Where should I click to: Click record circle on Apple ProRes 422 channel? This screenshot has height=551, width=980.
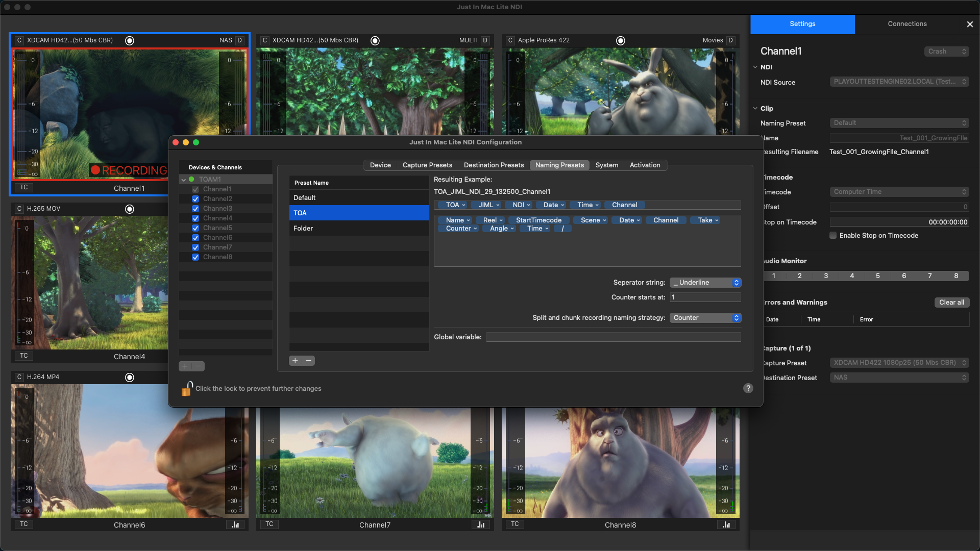620,41
